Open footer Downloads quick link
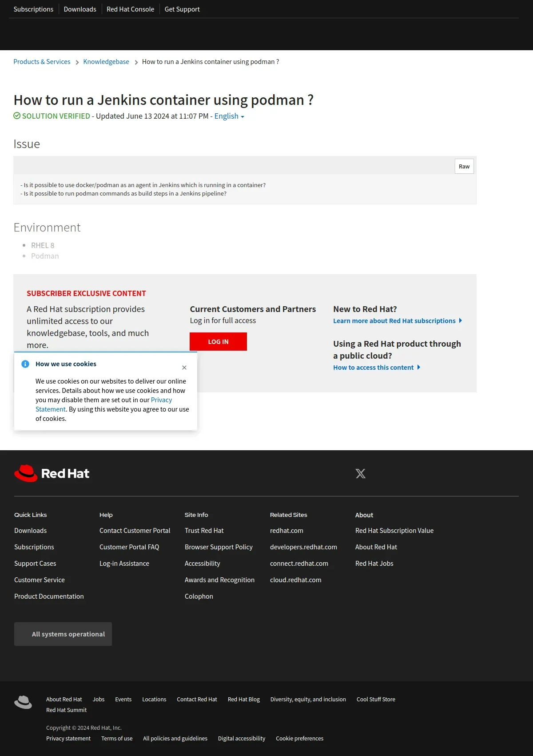The height and width of the screenshot is (756, 533). pos(30,531)
